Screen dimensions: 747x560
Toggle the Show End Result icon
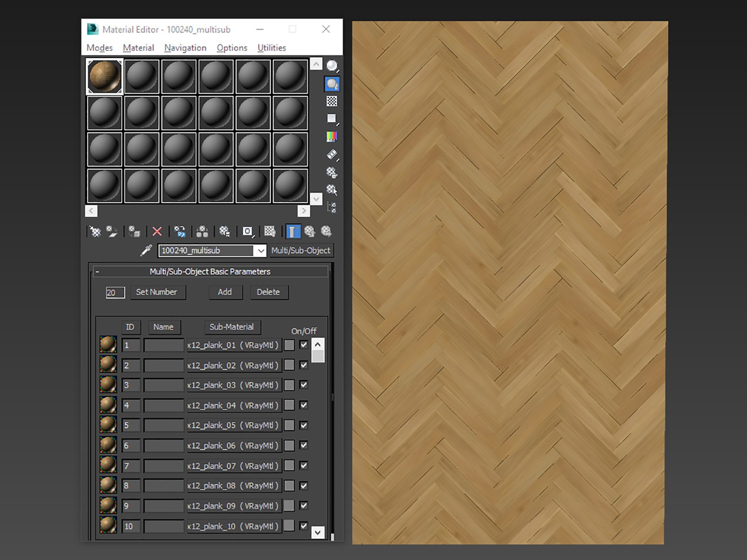pos(293,231)
